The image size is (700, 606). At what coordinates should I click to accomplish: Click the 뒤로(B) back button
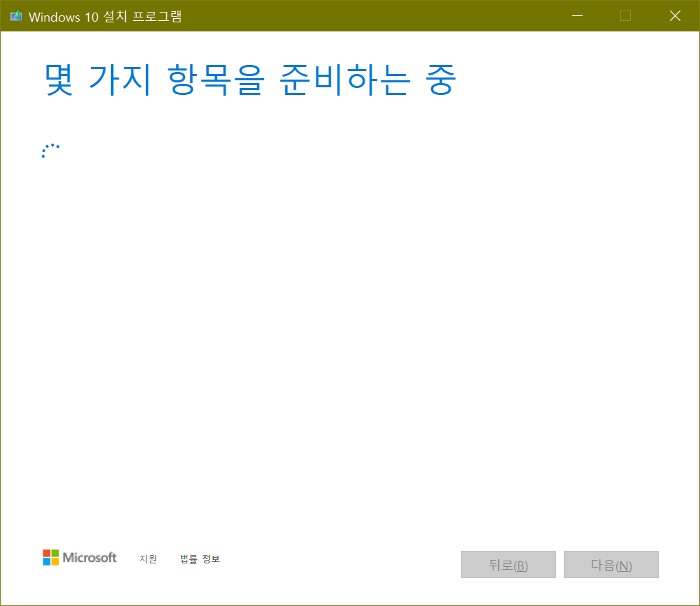point(509,565)
